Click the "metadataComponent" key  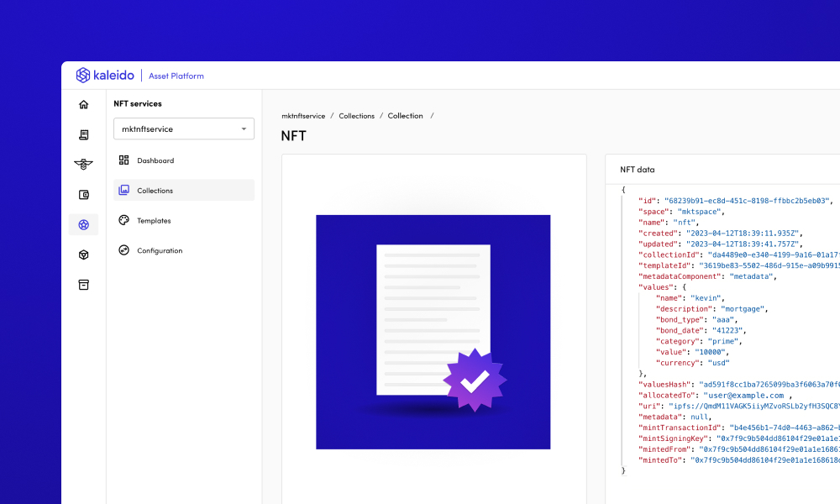point(680,276)
